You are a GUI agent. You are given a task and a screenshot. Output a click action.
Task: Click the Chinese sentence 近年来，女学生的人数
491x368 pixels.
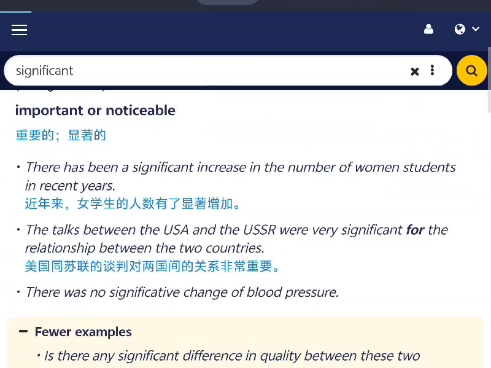tap(132, 203)
